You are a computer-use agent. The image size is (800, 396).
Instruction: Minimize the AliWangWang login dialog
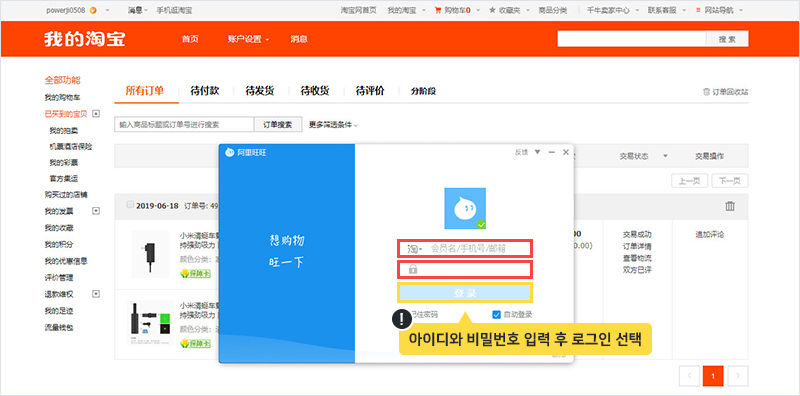pos(551,152)
